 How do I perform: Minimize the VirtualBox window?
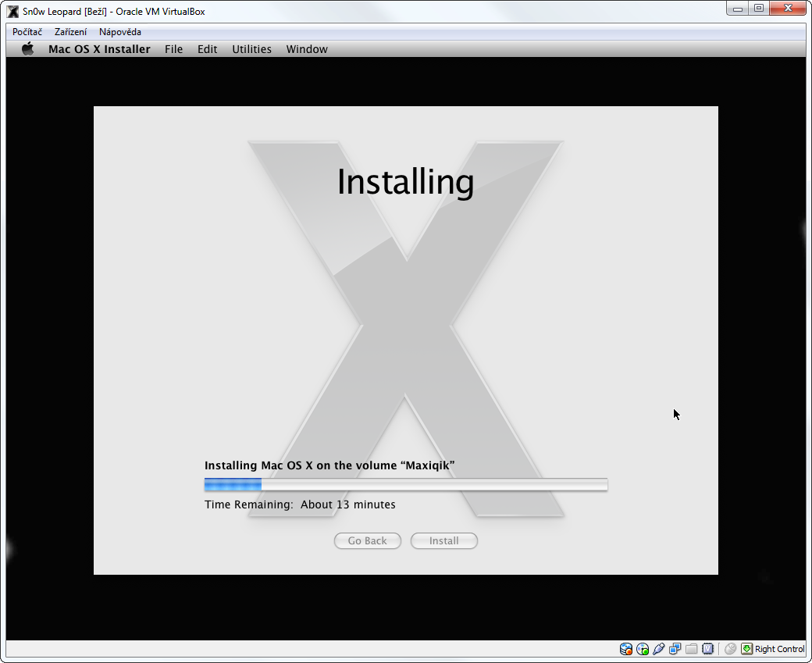point(738,9)
